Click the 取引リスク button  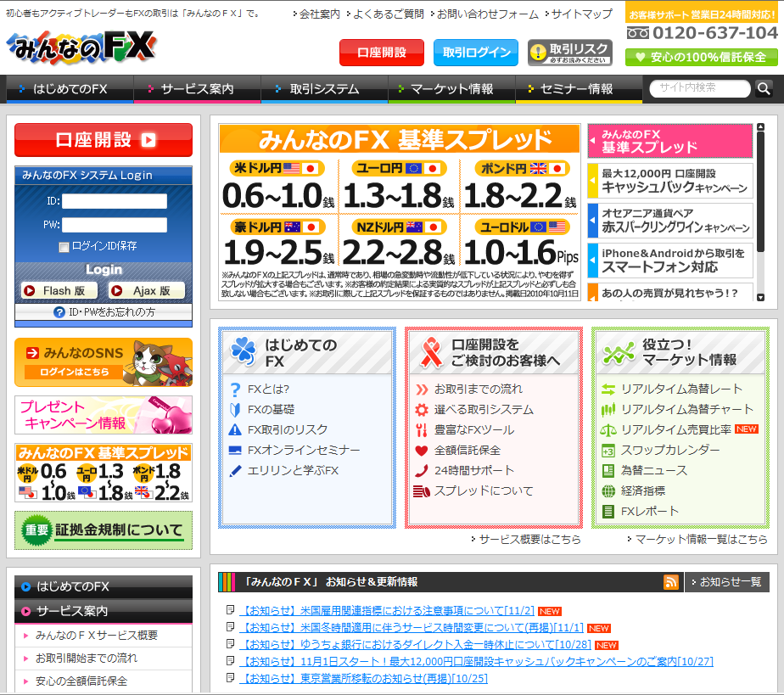[x=570, y=53]
